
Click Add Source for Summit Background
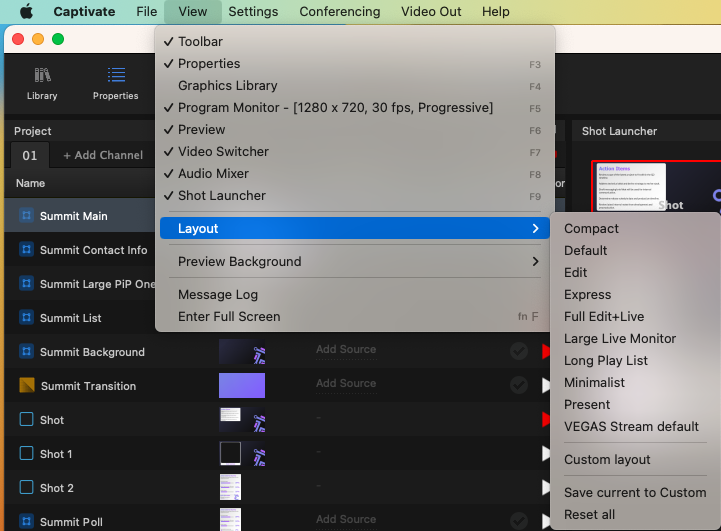tap(346, 350)
